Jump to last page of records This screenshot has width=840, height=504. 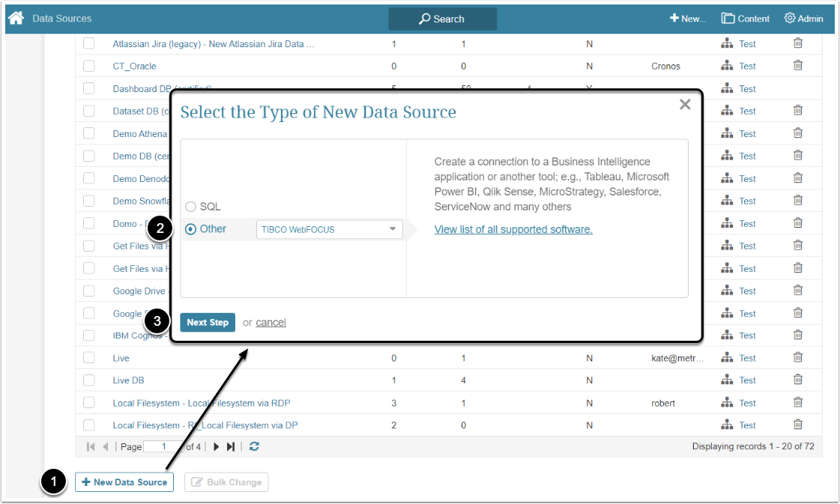pyautogui.click(x=231, y=446)
